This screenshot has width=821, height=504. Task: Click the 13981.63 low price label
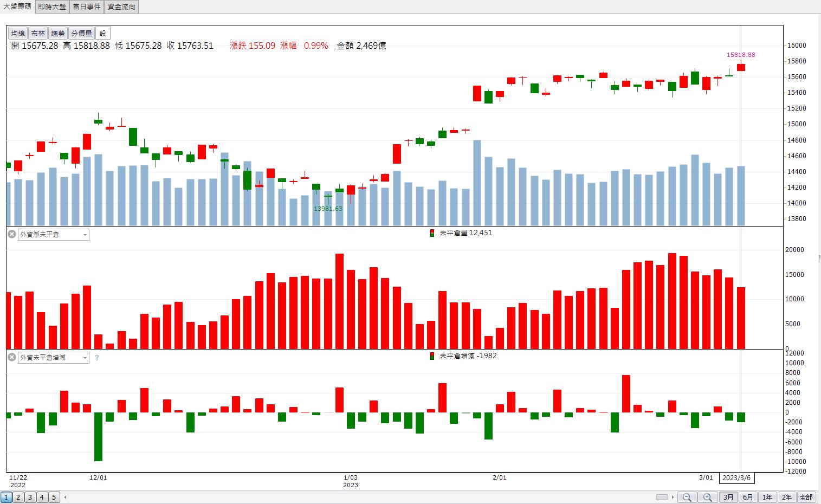pyautogui.click(x=328, y=209)
